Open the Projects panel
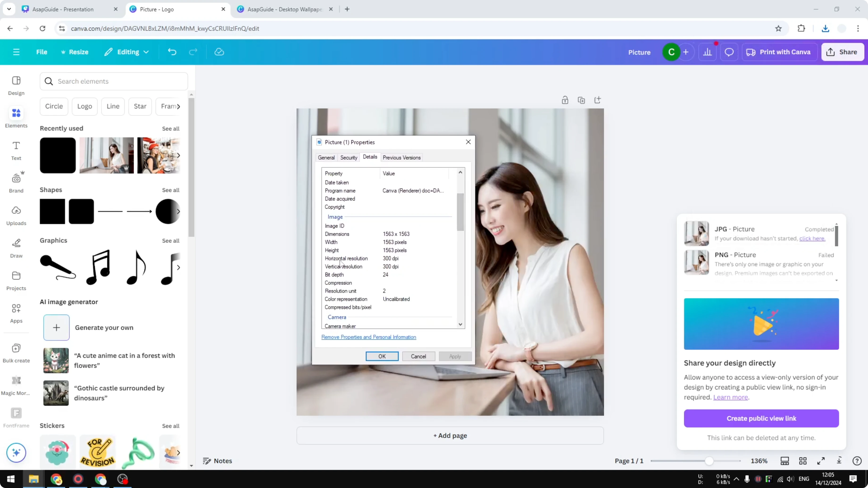Screen dimensions: 868x488 16,281
